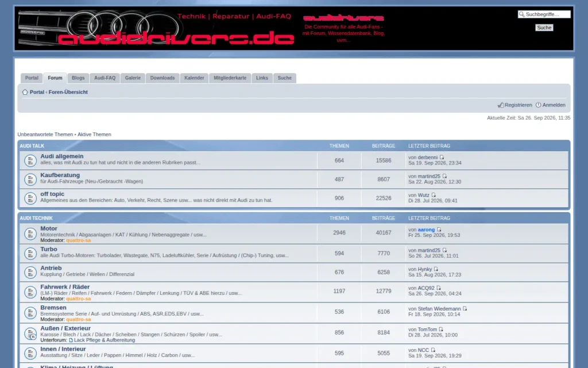This screenshot has height=368, width=588.
Task: Open the off topic forum
Action: (x=52, y=194)
